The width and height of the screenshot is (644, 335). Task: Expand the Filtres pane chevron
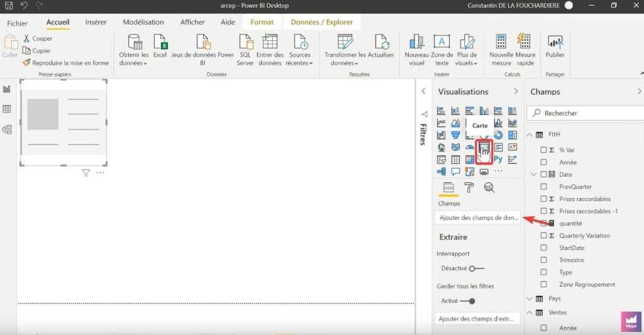(423, 91)
